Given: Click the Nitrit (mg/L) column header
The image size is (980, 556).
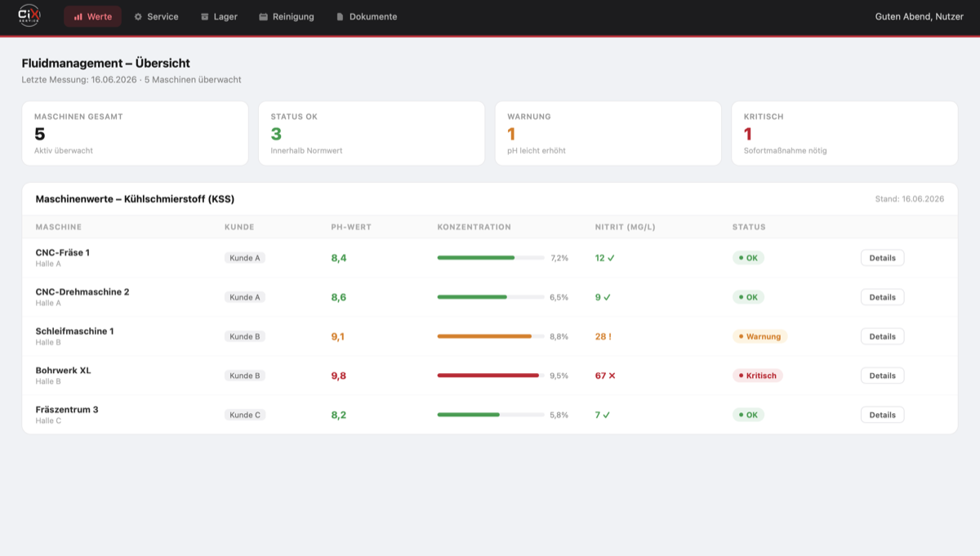Looking at the screenshot, I should click(626, 227).
